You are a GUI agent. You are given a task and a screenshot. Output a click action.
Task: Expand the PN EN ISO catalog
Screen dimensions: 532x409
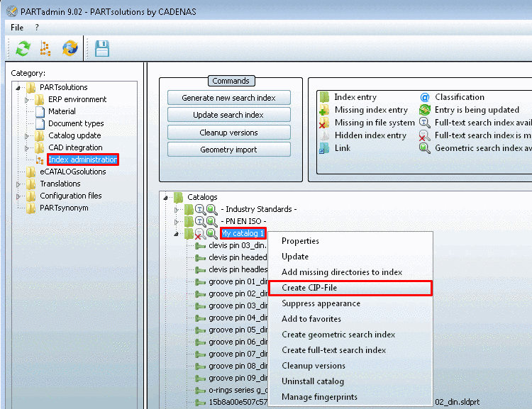(177, 222)
